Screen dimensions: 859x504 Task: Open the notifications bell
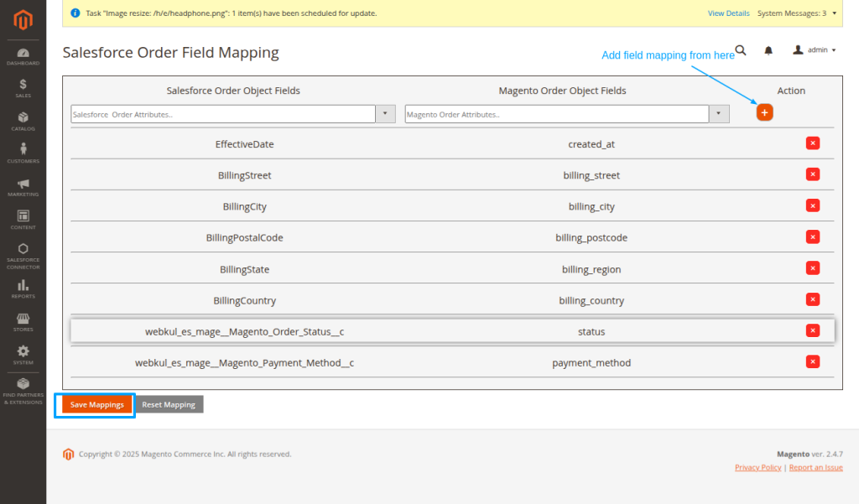tap(768, 50)
